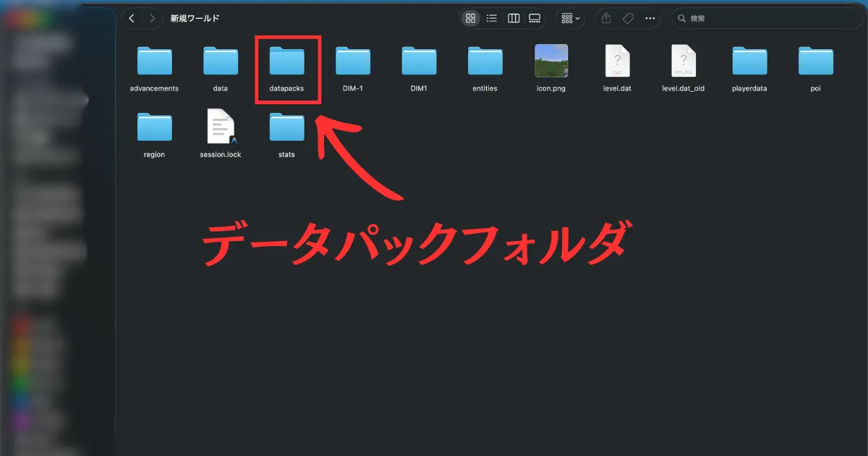
Task: Click the level.dat file icon
Action: [617, 62]
